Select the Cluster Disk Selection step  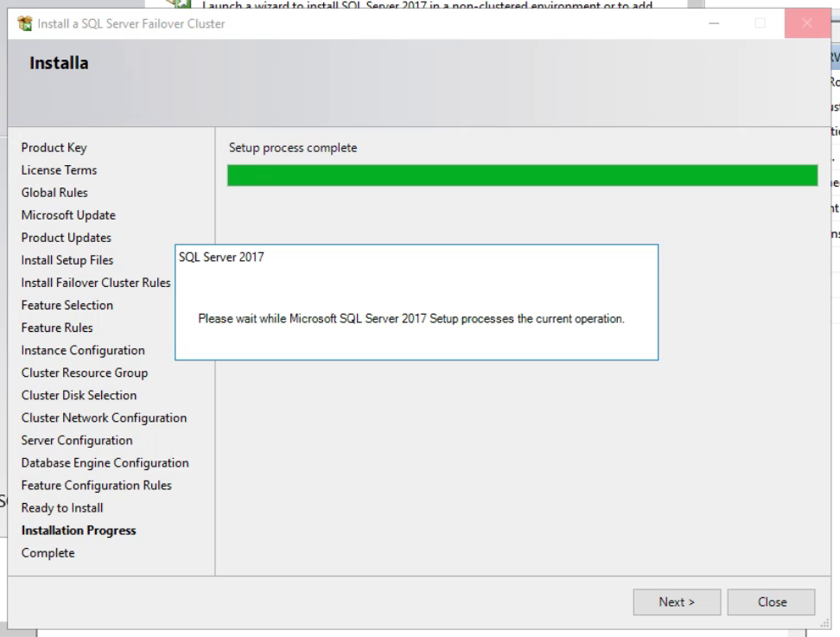click(80, 395)
